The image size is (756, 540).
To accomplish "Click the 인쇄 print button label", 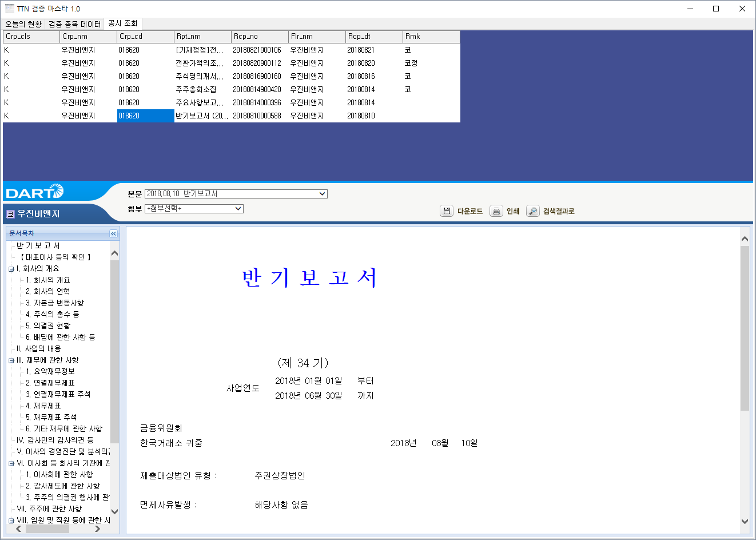I will pyautogui.click(x=513, y=211).
